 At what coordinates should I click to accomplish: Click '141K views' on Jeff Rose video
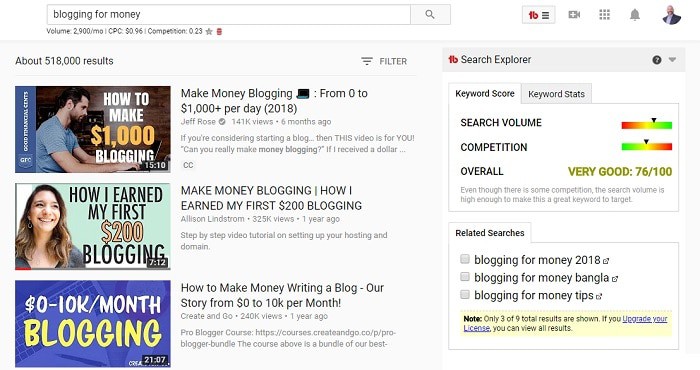click(252, 122)
